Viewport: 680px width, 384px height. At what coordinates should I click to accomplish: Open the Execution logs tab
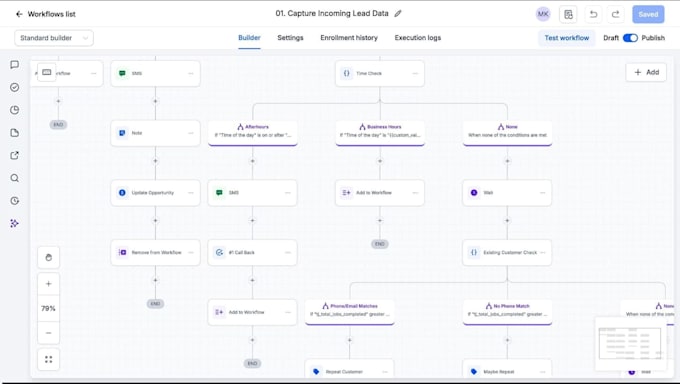coord(418,38)
